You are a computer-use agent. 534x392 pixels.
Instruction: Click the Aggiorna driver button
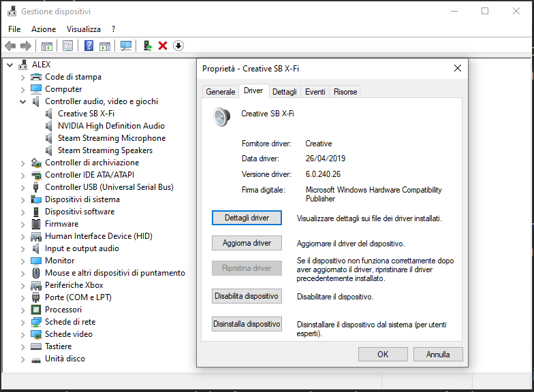pos(247,243)
